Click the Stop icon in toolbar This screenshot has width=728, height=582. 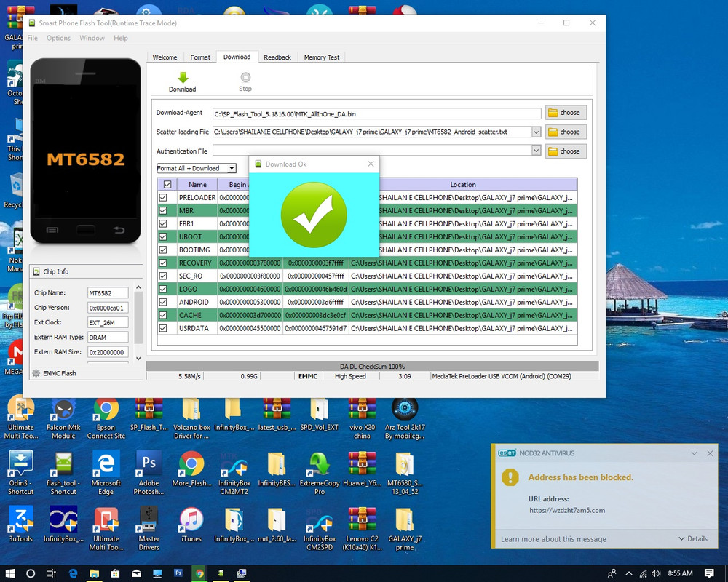tap(245, 77)
